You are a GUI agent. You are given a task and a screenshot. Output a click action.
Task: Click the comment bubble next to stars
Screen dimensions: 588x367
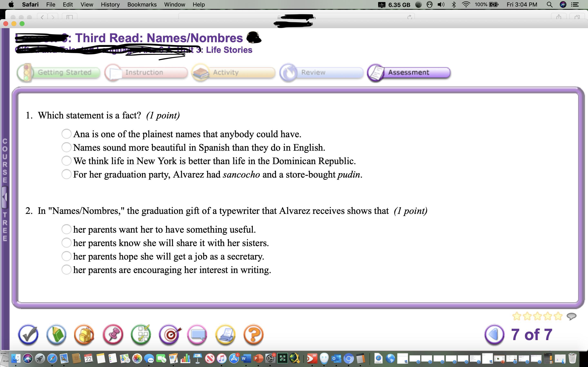tap(571, 316)
